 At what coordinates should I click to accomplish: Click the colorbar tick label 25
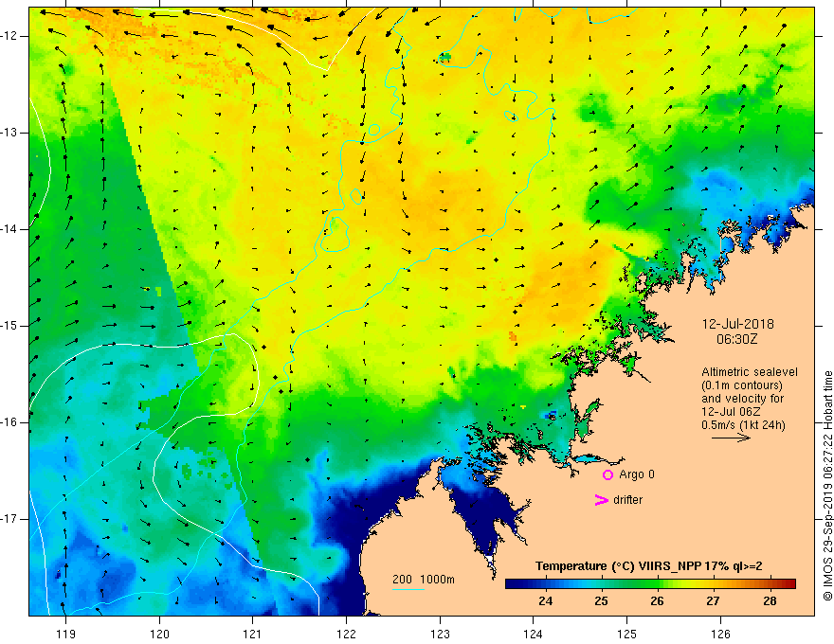(601, 601)
